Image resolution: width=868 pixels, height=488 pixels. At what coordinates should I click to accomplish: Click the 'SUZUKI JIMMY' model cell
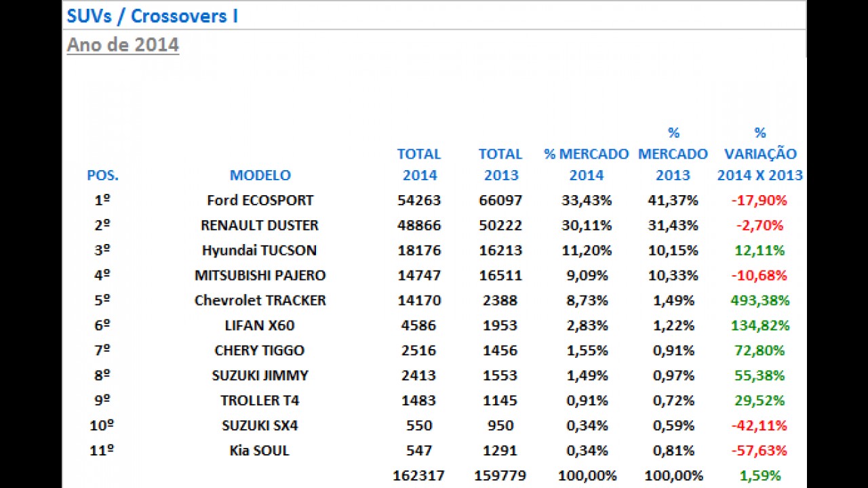coord(260,375)
